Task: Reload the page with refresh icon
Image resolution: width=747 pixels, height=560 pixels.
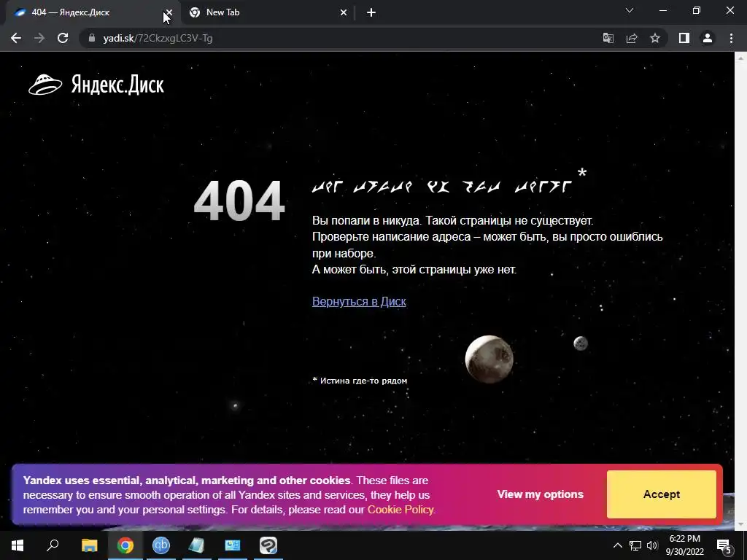Action: (x=63, y=38)
